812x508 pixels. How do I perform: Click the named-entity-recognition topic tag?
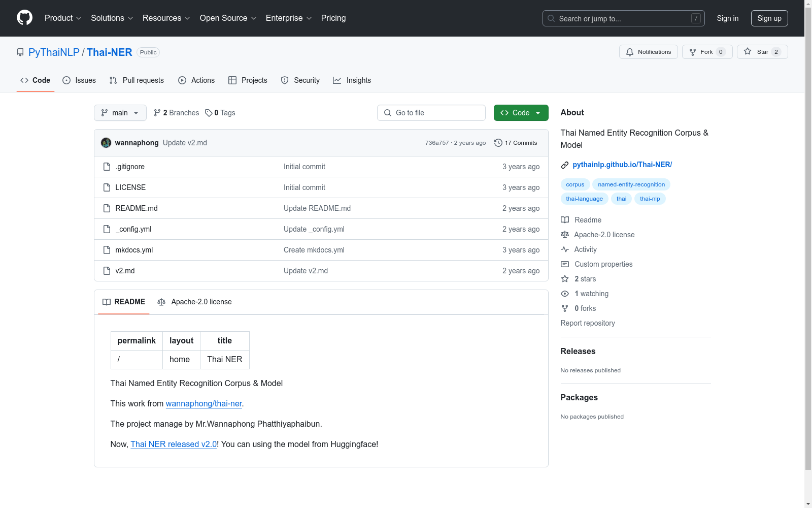[631, 184]
